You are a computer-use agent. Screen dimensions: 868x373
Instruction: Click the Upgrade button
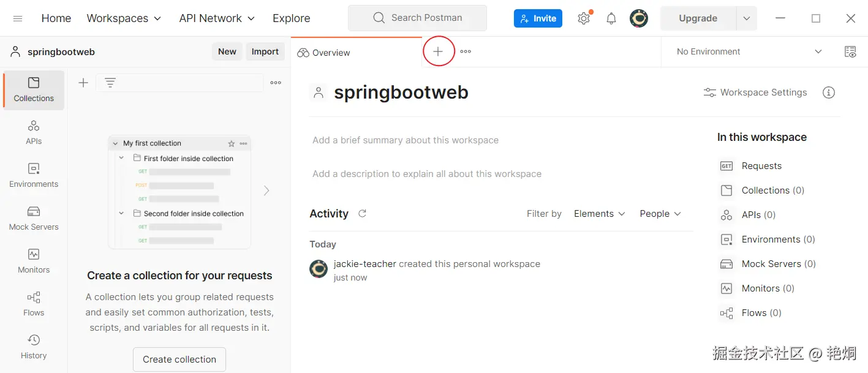698,18
